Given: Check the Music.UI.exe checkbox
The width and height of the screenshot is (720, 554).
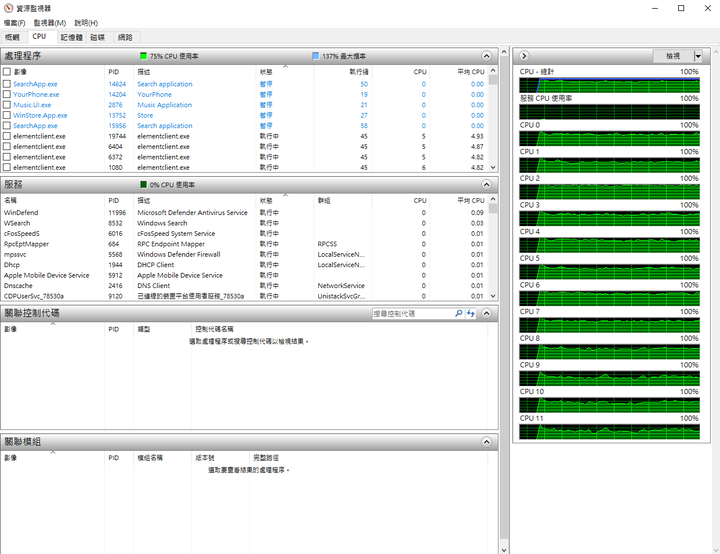Looking at the screenshot, I should (7, 105).
